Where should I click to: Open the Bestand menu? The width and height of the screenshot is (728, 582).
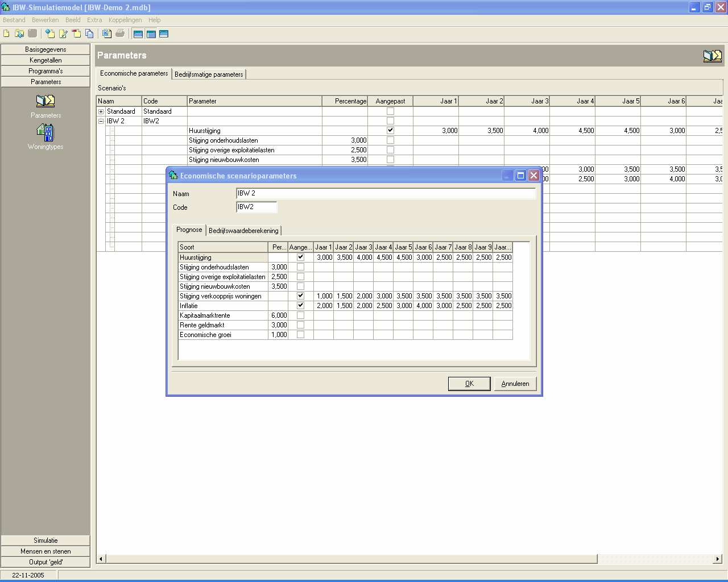tap(14, 20)
